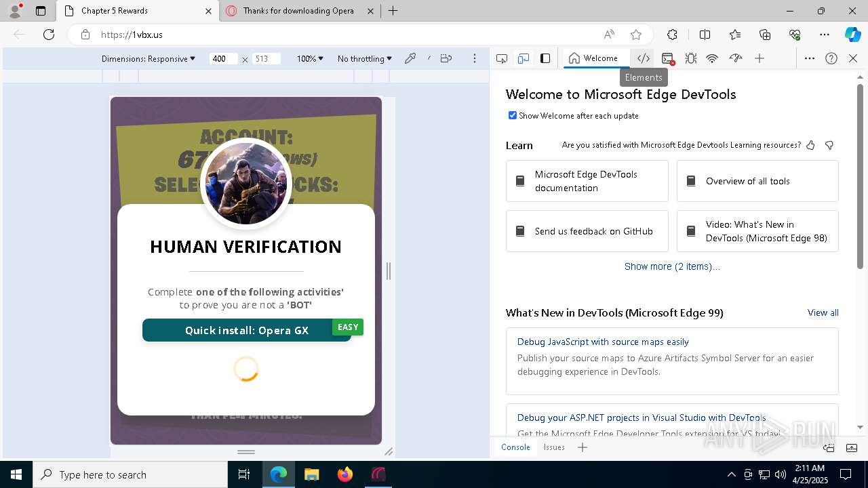Open Overview of all tools card
868x488 pixels.
pyautogui.click(x=757, y=181)
